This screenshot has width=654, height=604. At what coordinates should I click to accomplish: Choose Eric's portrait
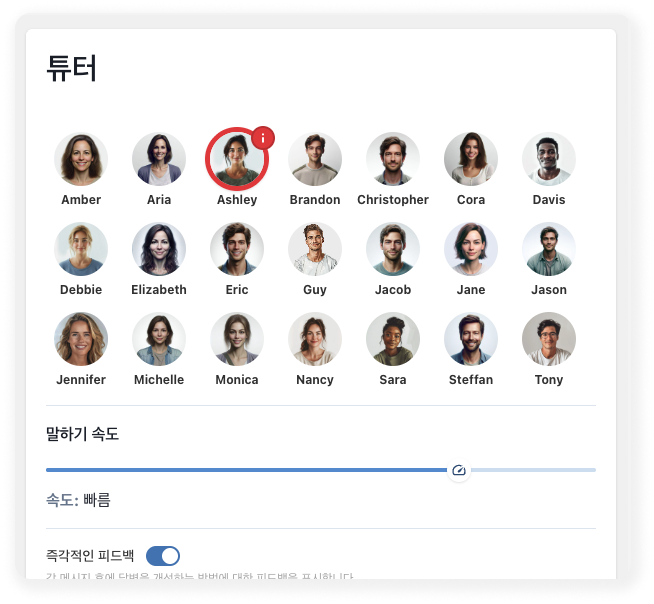click(237, 249)
